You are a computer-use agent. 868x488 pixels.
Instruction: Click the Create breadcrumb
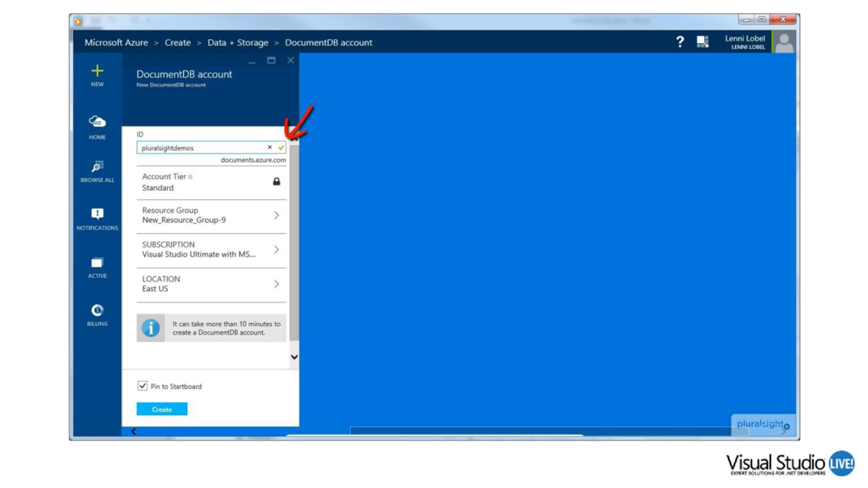178,42
